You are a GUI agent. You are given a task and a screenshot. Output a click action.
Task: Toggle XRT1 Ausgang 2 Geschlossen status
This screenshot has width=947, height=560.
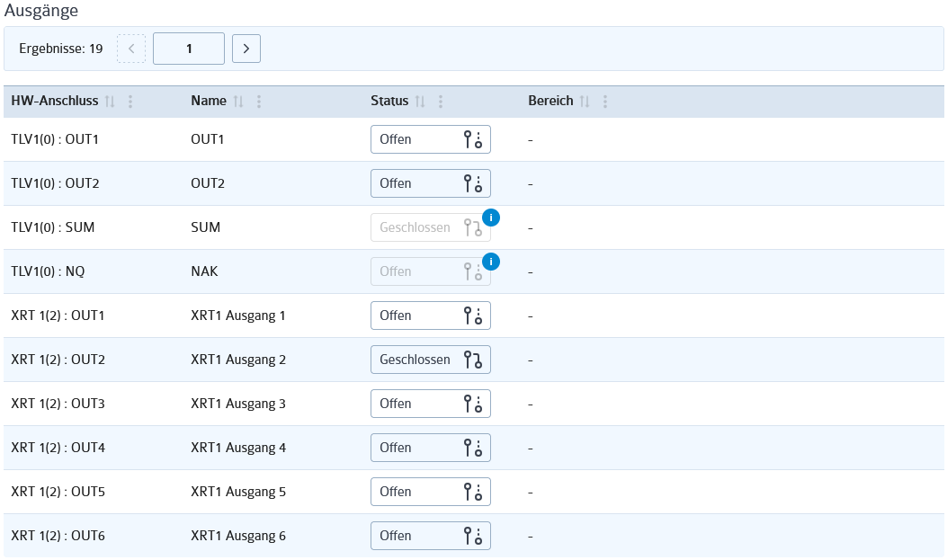pyautogui.click(x=431, y=360)
